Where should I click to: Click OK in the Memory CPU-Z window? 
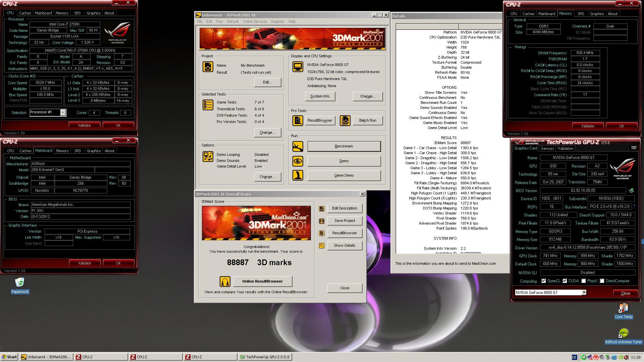coord(621,126)
